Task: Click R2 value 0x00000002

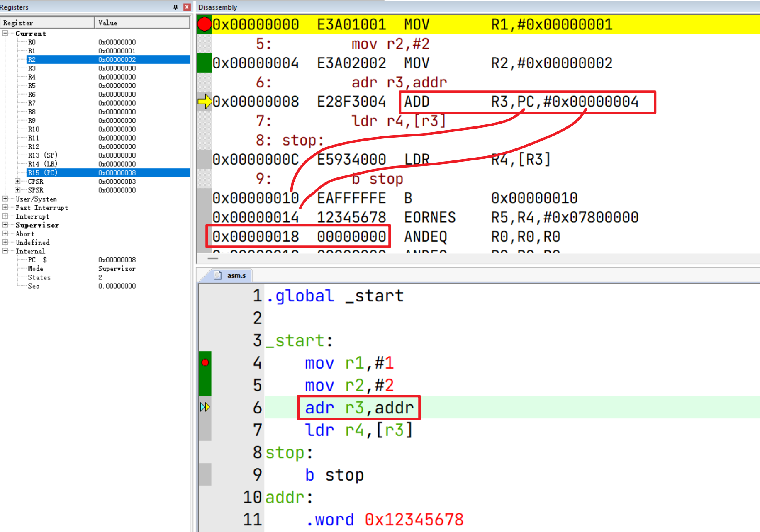Action: [x=117, y=59]
